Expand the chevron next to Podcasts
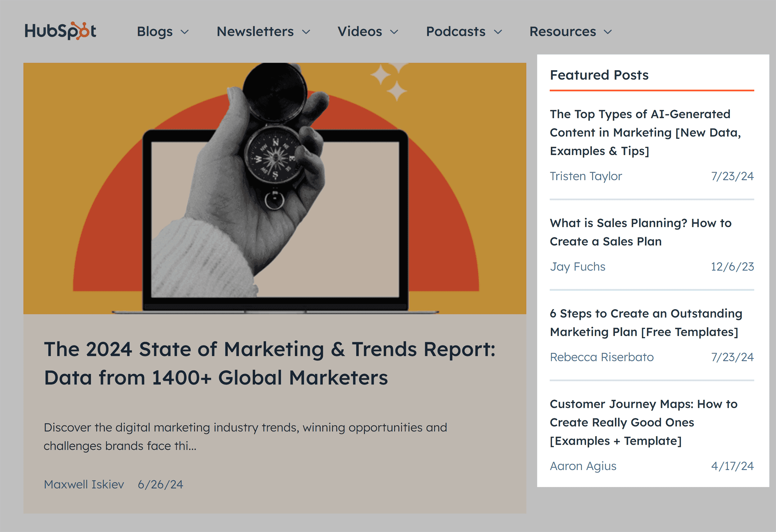Screen dimensions: 776x532 click(x=498, y=32)
